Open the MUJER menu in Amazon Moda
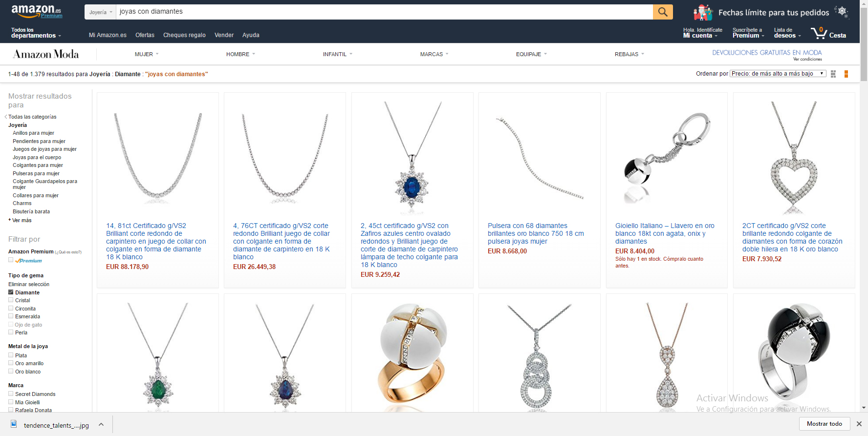The height and width of the screenshot is (436, 868). 147,54
